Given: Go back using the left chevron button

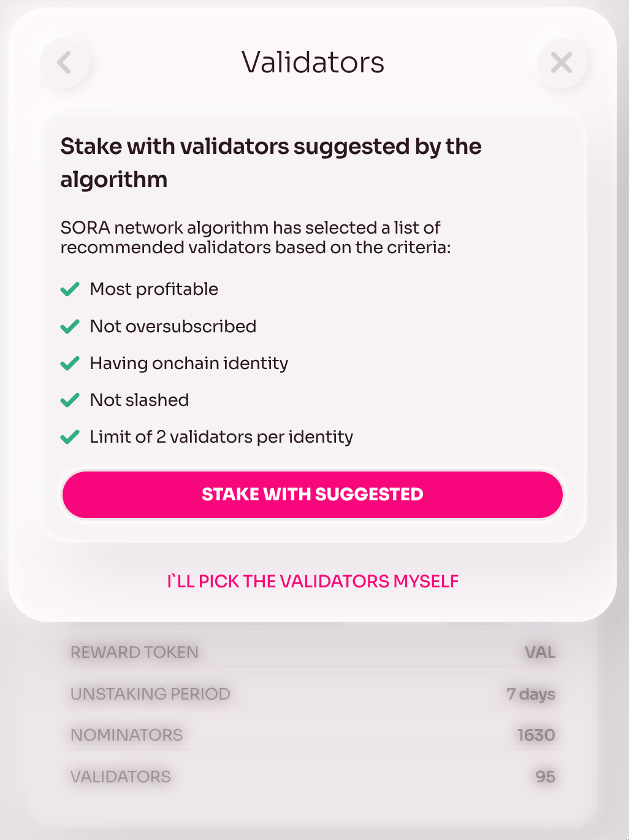Looking at the screenshot, I should tap(65, 63).
